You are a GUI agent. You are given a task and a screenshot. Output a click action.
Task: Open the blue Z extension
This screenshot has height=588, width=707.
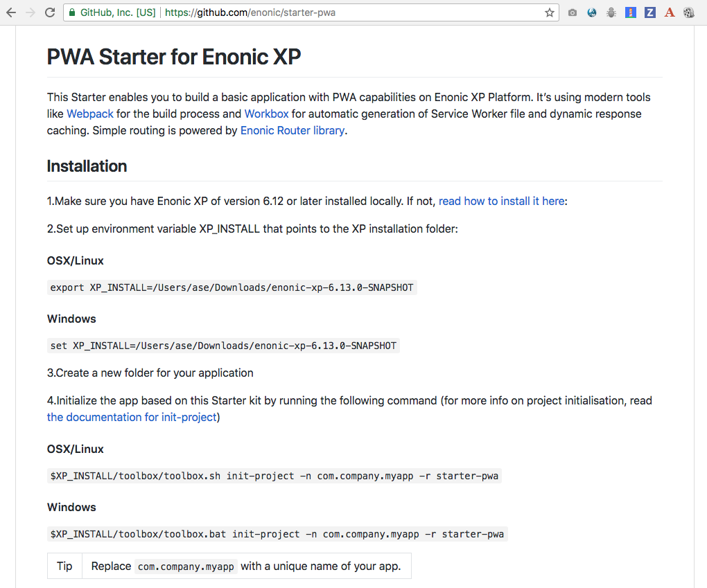point(650,12)
